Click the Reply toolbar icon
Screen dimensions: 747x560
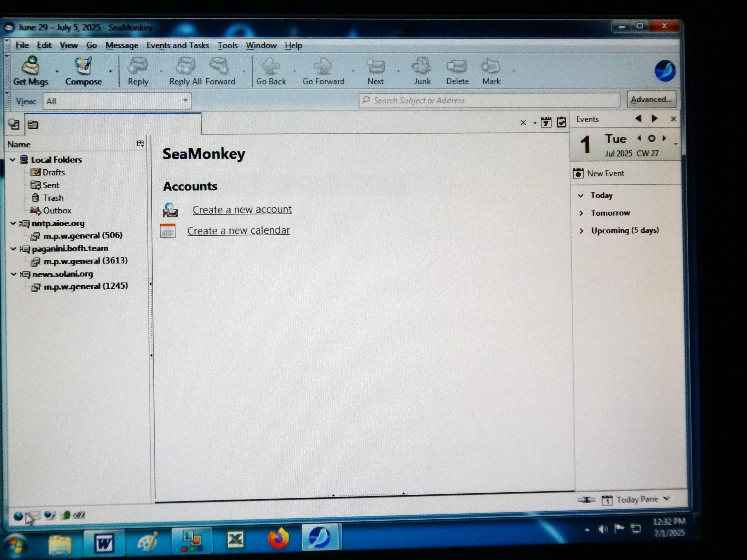[138, 65]
